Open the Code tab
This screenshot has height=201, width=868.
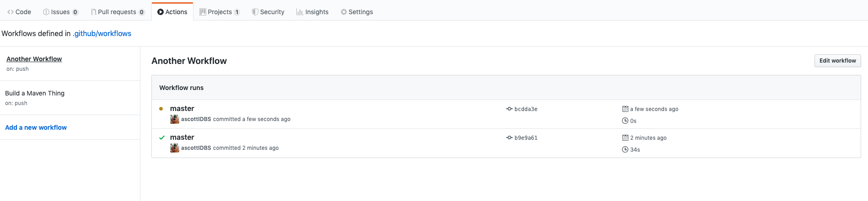(x=19, y=12)
